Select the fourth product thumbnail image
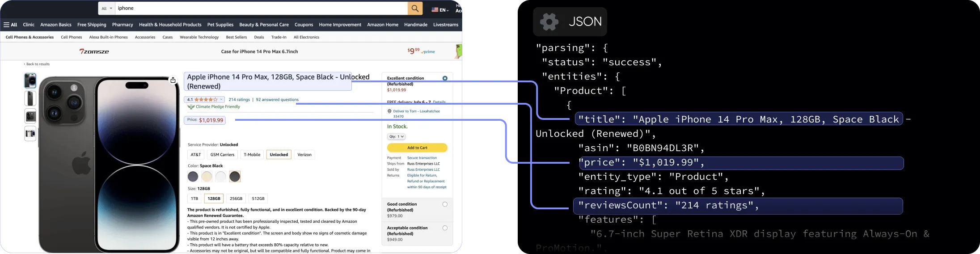This screenshot has width=980, height=254. 30,134
